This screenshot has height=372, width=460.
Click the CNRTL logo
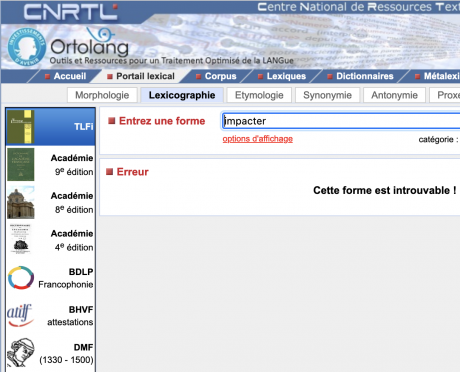(x=70, y=12)
